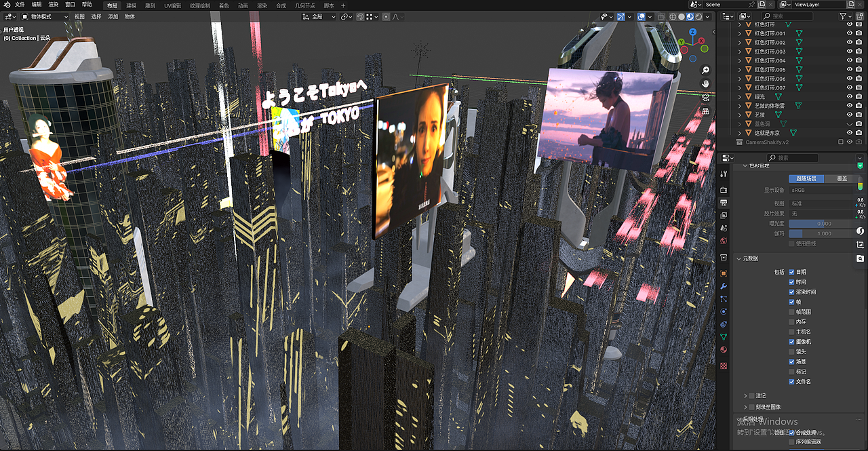Open the editor type dropdown in viewport header

pos(9,16)
